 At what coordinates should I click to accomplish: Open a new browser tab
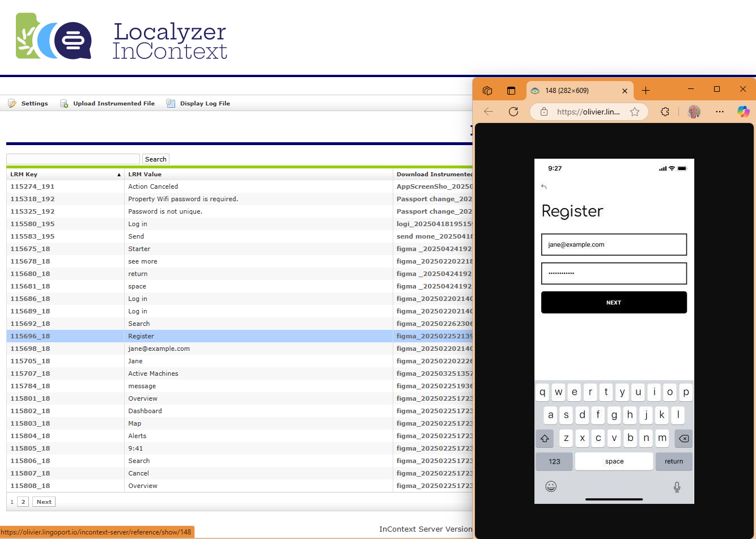[645, 91]
